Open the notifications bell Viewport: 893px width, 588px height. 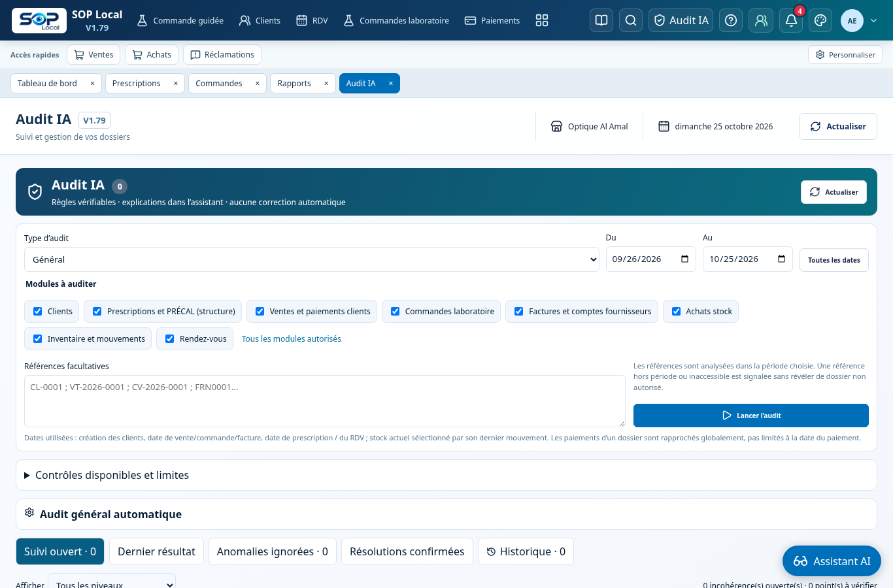coord(791,20)
